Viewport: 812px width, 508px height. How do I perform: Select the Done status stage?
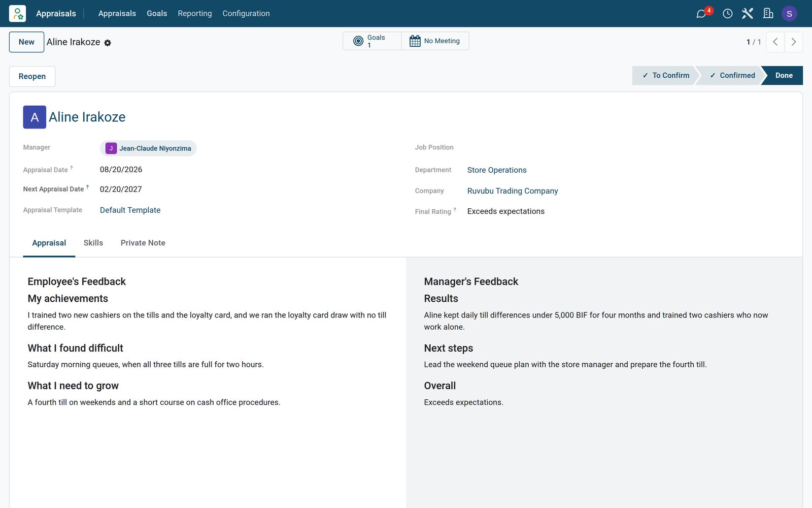point(784,75)
